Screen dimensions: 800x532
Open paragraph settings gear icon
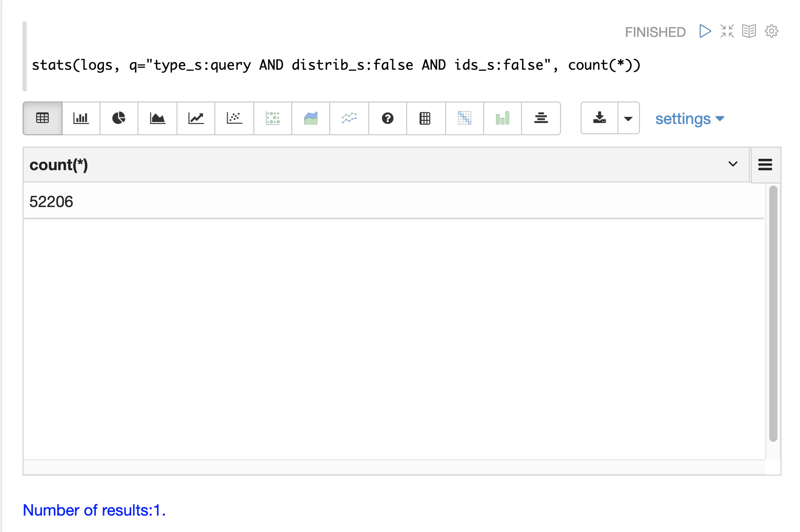771,31
